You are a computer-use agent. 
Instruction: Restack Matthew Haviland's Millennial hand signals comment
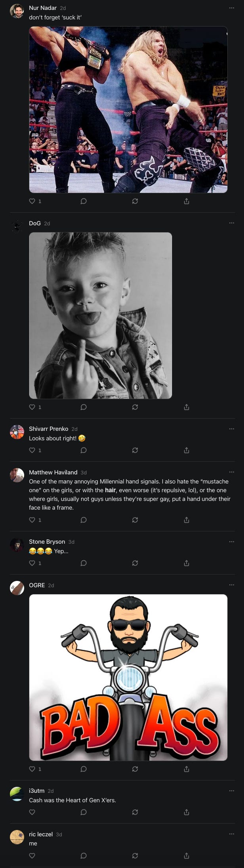click(x=135, y=520)
